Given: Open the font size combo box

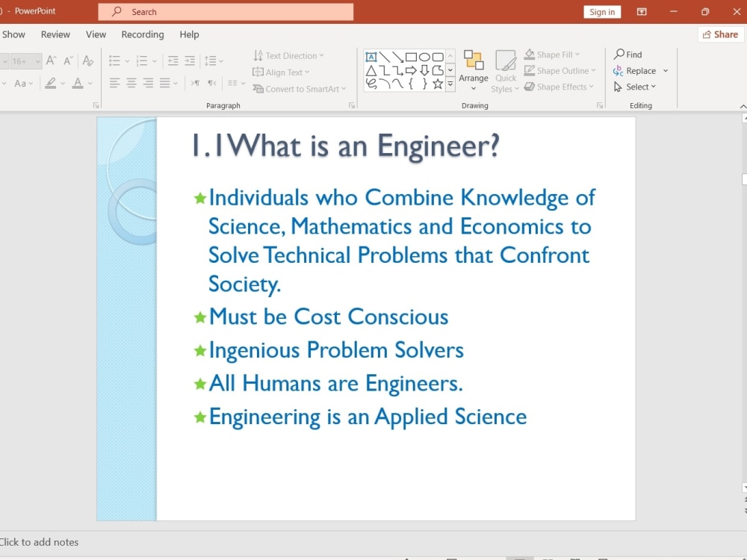Looking at the screenshot, I should point(26,61).
